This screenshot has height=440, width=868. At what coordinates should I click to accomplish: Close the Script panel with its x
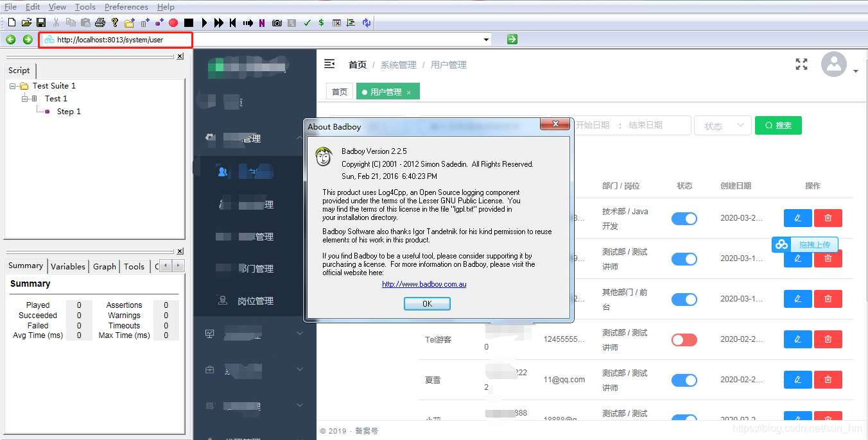180,56
